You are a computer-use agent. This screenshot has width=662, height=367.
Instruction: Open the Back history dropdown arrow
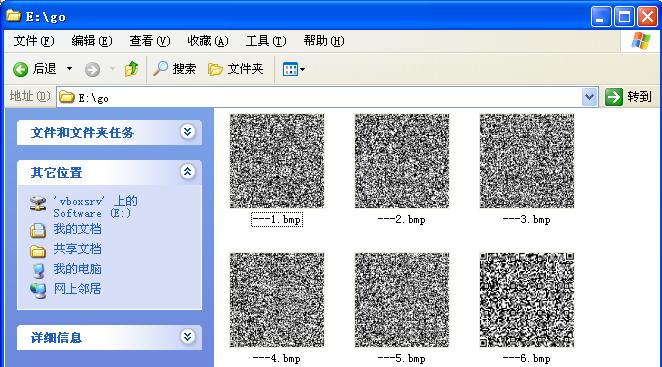coord(69,68)
